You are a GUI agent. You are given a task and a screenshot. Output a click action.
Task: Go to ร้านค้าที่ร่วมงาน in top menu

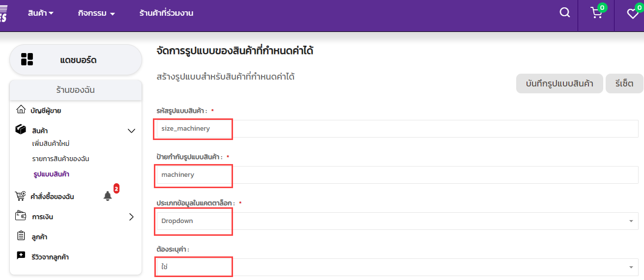tap(166, 13)
